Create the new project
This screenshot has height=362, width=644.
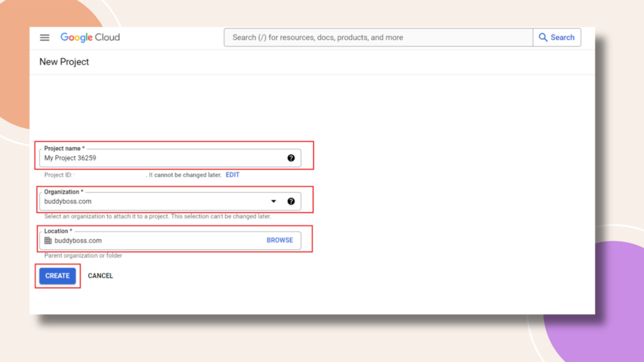coord(57,276)
